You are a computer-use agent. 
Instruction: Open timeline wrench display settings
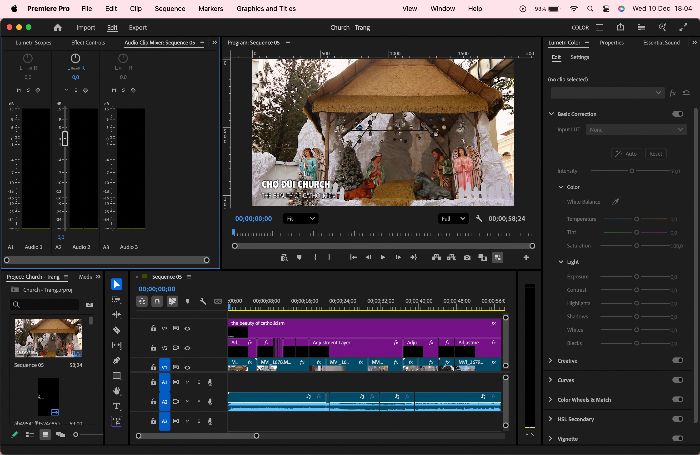203,301
